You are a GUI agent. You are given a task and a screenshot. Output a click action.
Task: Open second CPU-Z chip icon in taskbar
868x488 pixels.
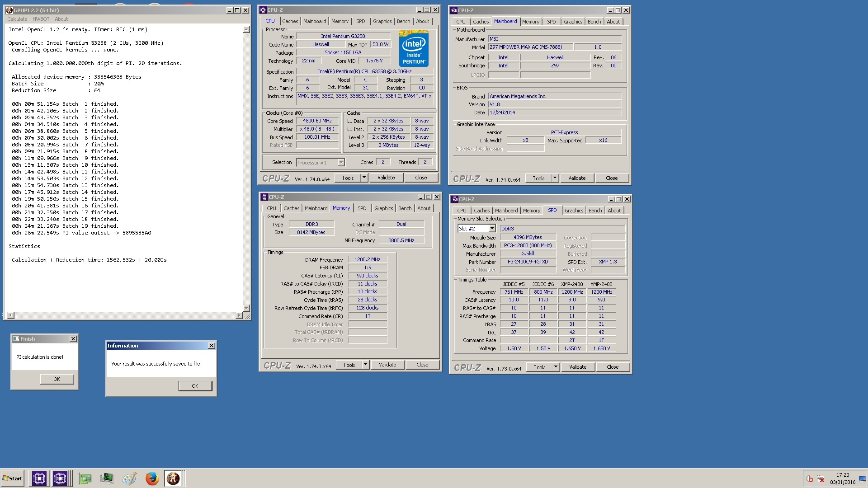point(60,478)
